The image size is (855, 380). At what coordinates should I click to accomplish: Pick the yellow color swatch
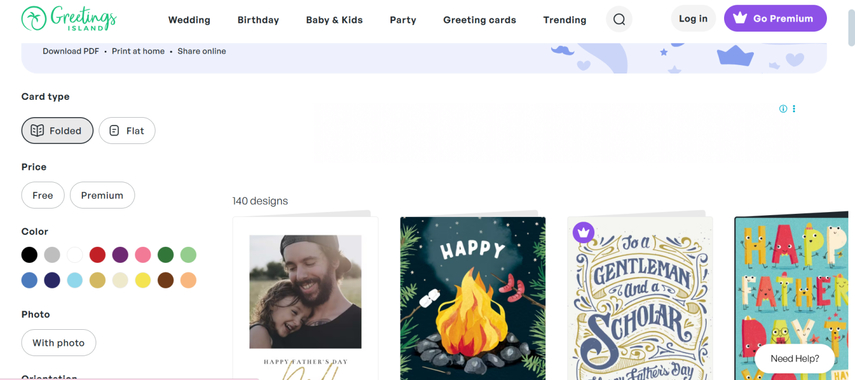point(143,280)
